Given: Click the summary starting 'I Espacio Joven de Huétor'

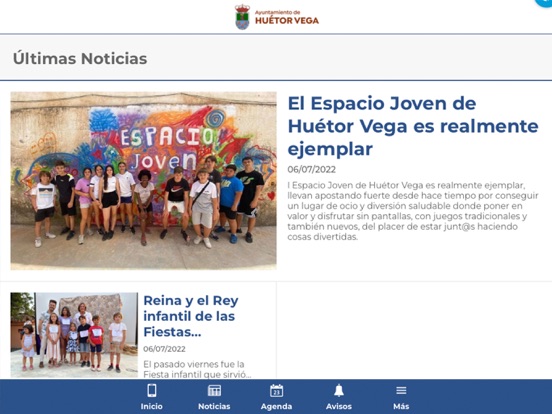Looking at the screenshot, I should pyautogui.click(x=413, y=211).
